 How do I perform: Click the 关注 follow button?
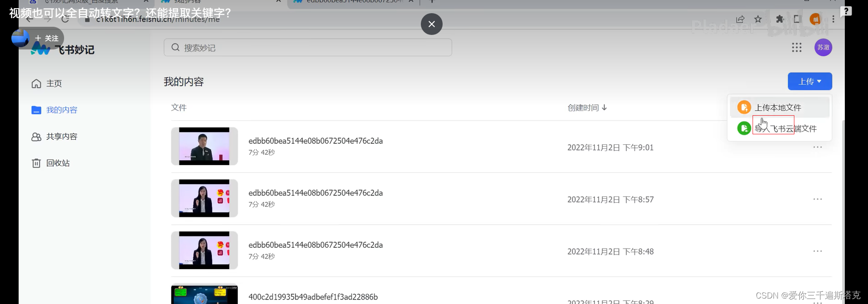pyautogui.click(x=47, y=38)
